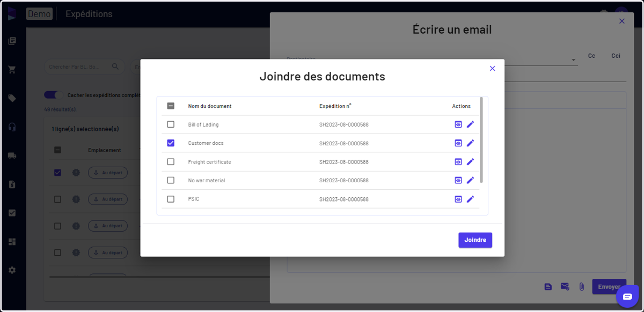Preview the Bill of Lading document
This screenshot has height=312, width=644.
(x=458, y=124)
